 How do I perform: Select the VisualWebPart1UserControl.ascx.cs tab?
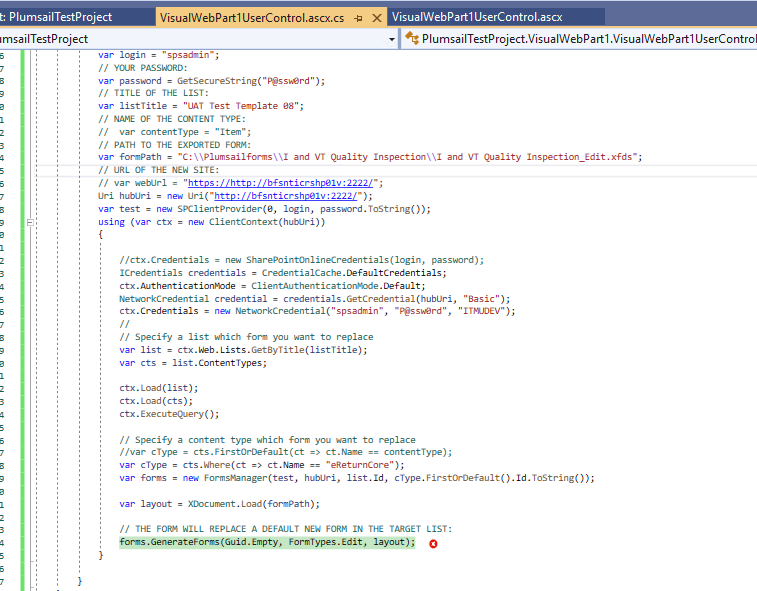pos(251,17)
